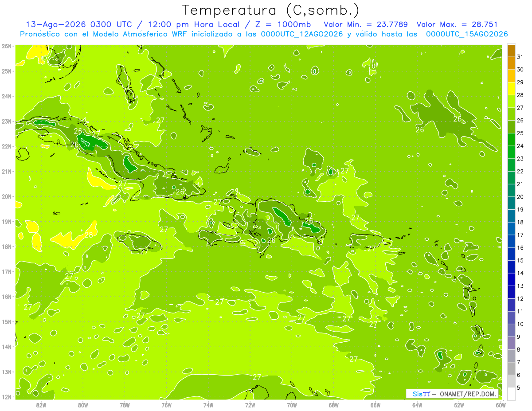Click the darker green 25–26 colorbar swatch
The height and width of the screenshot is (411, 532).
(x=511, y=127)
